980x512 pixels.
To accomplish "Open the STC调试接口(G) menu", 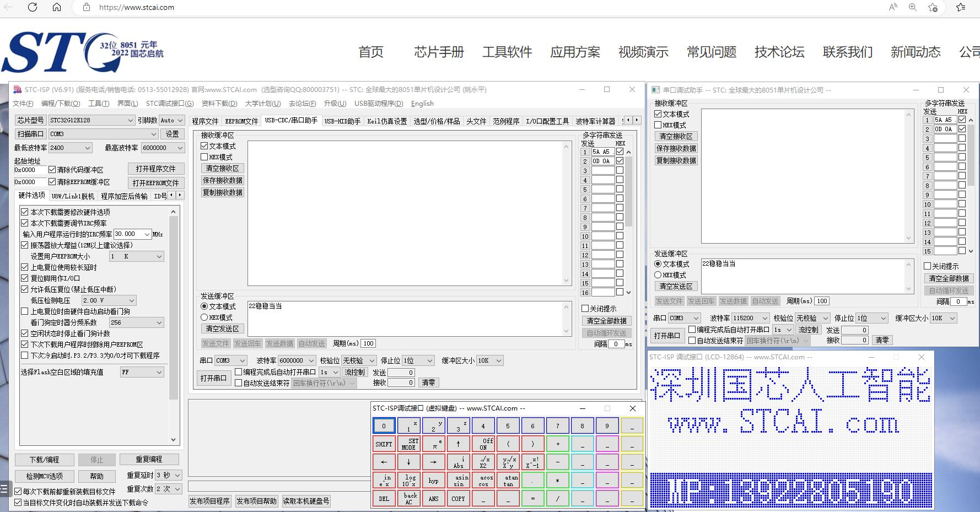I will (x=170, y=104).
